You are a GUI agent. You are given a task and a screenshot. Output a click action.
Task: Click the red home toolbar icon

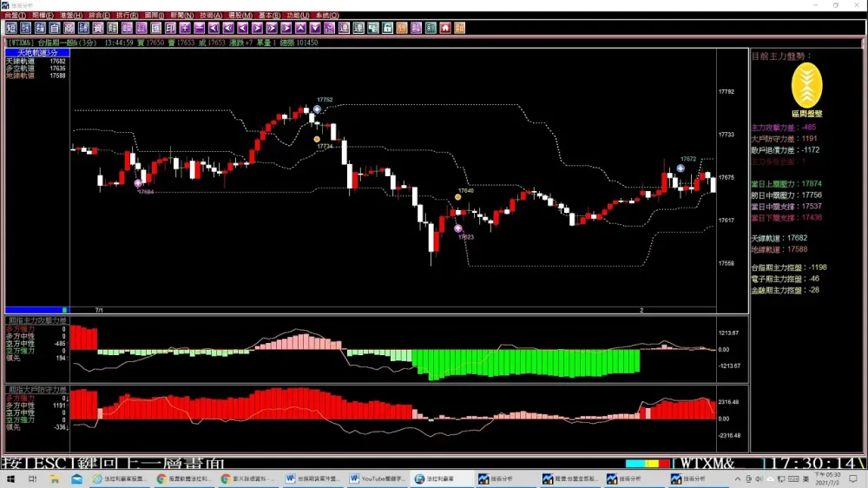click(445, 28)
